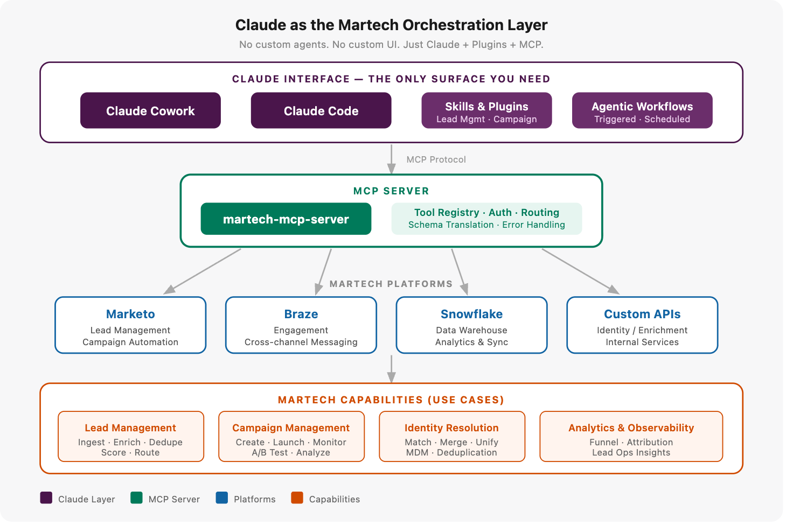Click the 'MCP SERVER' section heading
This screenshot has height=532, width=793.
pos(392,191)
